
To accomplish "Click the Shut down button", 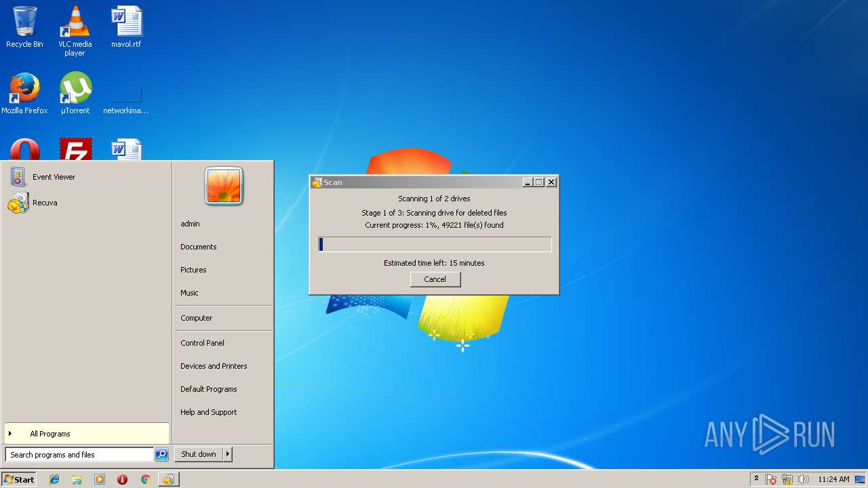I will coord(199,454).
